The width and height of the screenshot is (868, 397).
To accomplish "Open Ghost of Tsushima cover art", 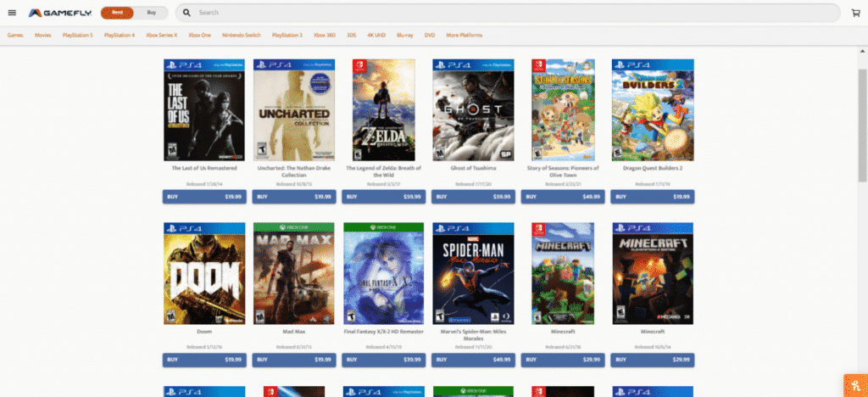I will point(473,110).
